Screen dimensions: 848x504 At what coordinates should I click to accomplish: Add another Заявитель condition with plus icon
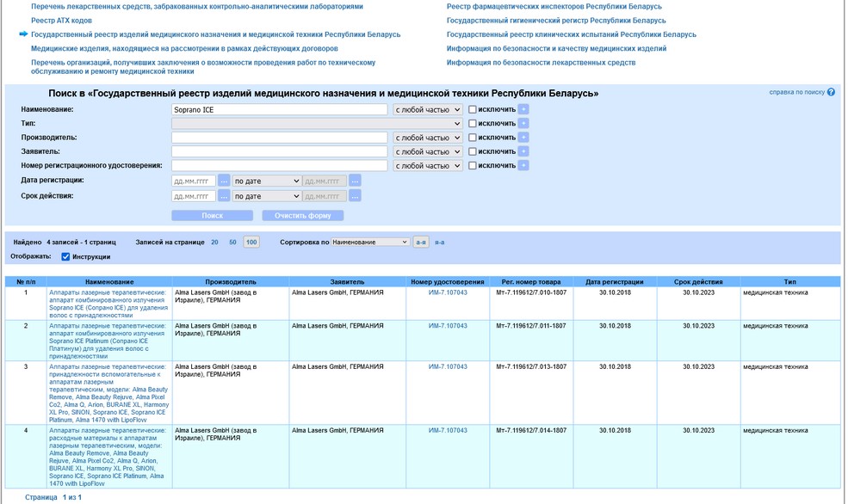pyautogui.click(x=523, y=151)
